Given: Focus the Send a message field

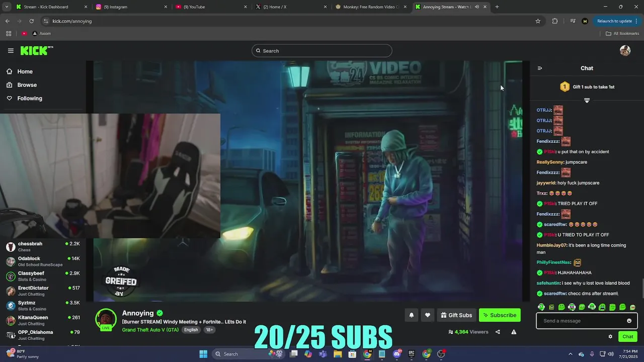Looking at the screenshot, I should 587,321.
